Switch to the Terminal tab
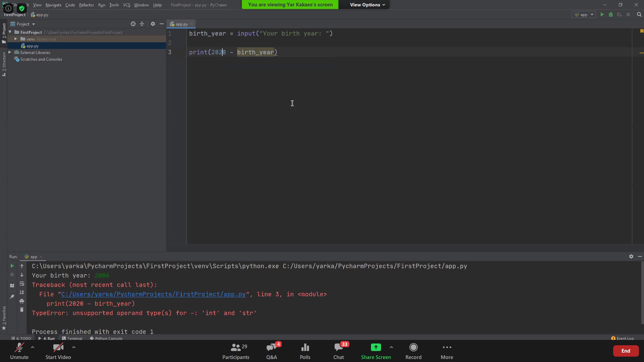This screenshot has width=644, height=362. tap(72, 338)
